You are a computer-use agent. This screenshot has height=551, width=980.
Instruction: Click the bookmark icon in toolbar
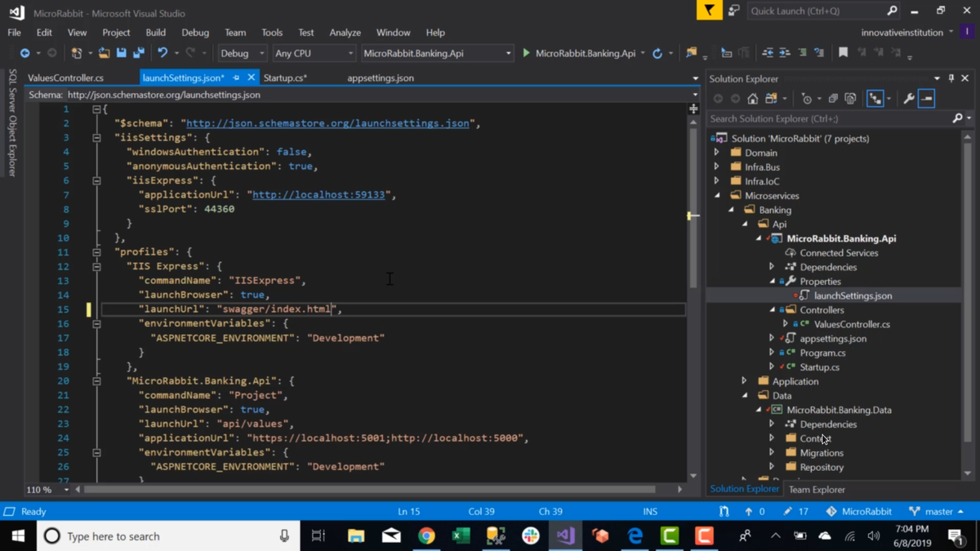[x=843, y=53]
